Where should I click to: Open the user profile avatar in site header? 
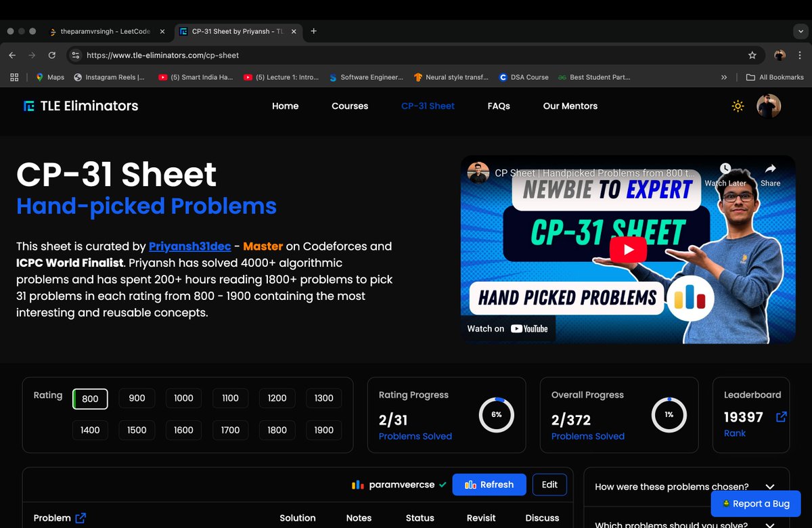769,106
